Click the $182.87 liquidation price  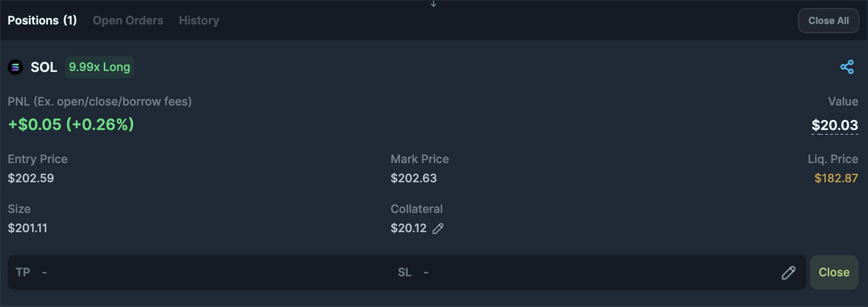pyautogui.click(x=836, y=178)
